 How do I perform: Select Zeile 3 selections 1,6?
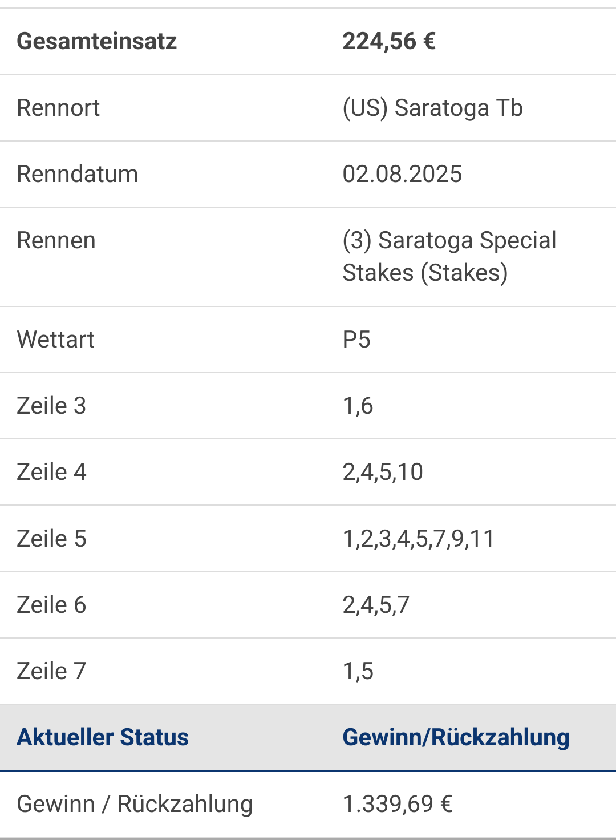click(358, 406)
